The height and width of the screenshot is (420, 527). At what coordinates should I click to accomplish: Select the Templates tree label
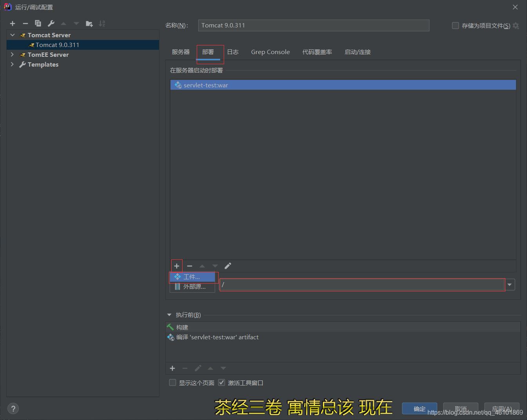(x=43, y=64)
